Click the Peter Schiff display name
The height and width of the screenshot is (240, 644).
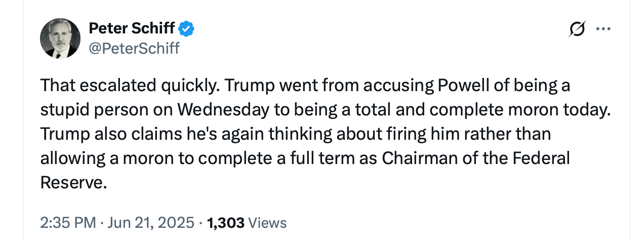132,29
